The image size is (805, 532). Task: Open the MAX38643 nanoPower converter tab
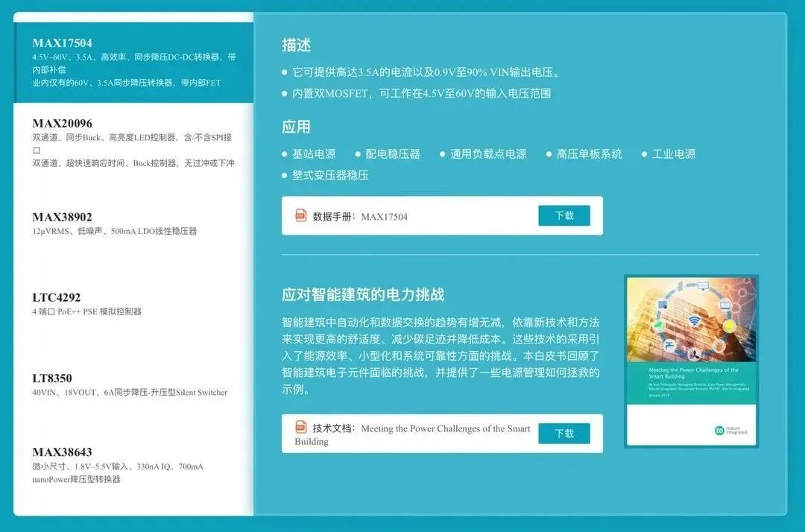click(x=134, y=465)
